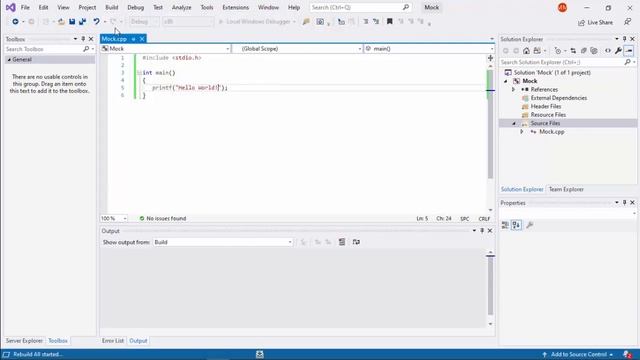This screenshot has width=640, height=360.
Task: Click the Live Share button
Action: click(x=596, y=22)
